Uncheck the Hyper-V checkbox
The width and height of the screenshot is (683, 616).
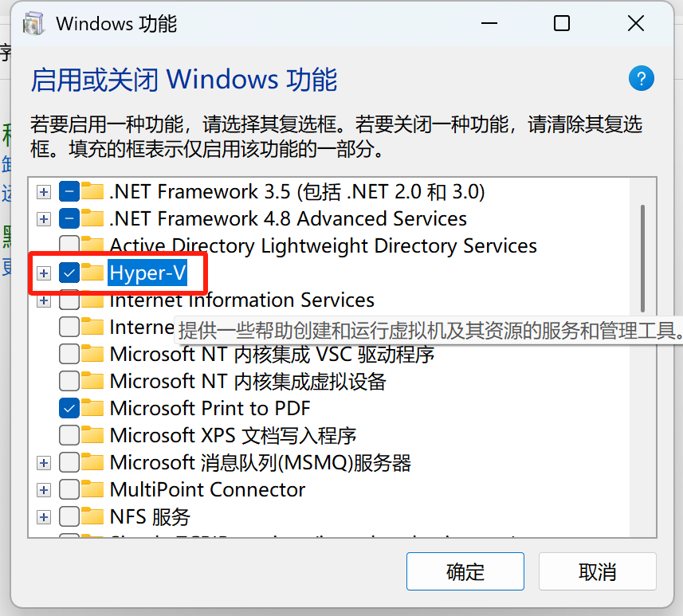pyautogui.click(x=69, y=273)
